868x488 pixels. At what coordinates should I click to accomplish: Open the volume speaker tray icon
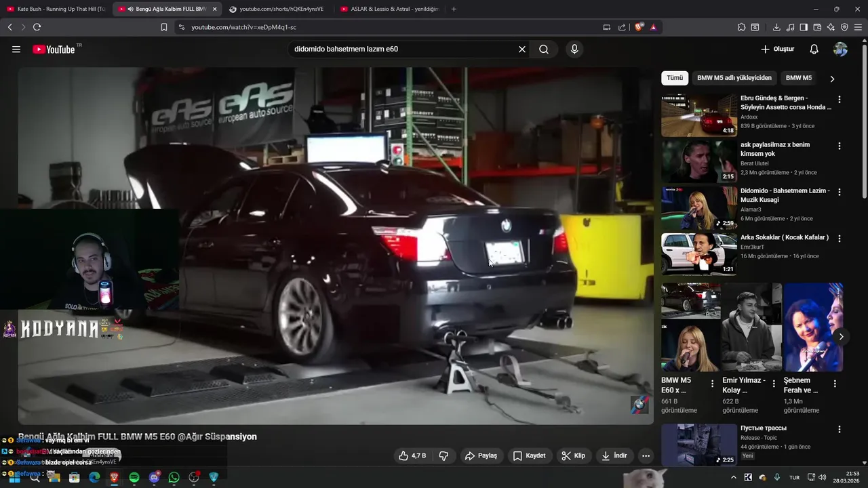(822, 477)
